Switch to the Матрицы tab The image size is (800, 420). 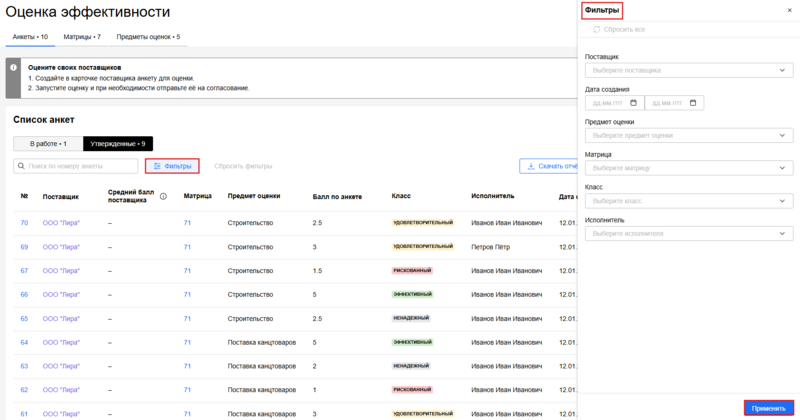click(82, 37)
